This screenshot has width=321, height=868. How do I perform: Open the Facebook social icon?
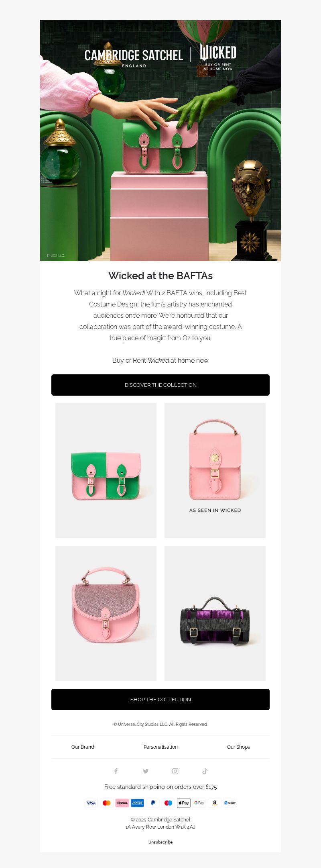pos(116,771)
